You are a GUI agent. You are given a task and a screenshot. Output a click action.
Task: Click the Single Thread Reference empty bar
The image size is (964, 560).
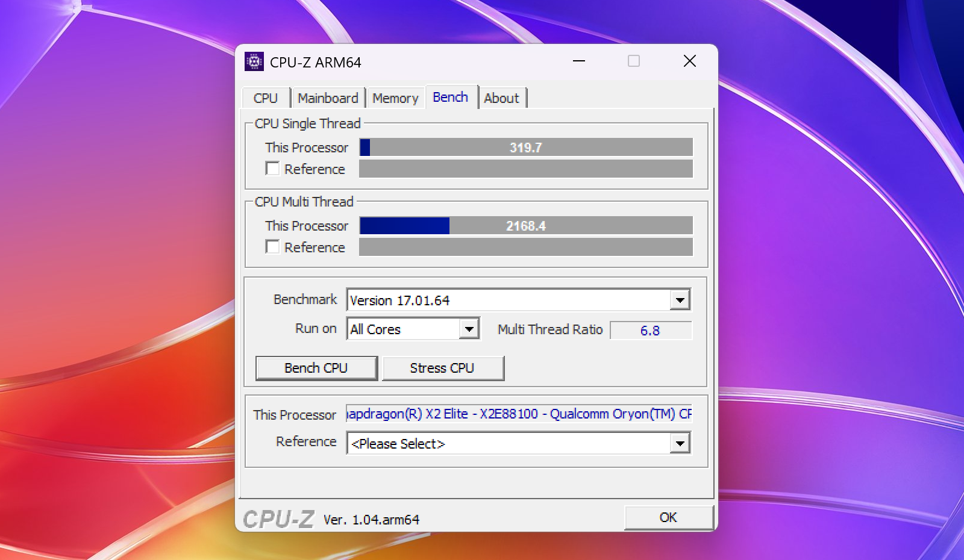526,169
